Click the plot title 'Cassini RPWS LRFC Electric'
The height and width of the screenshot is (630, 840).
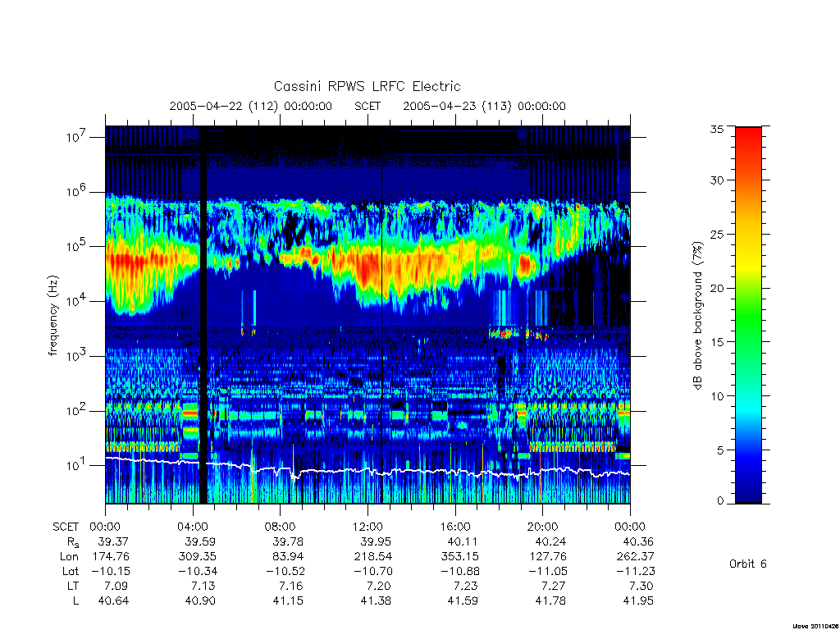coord(367,86)
